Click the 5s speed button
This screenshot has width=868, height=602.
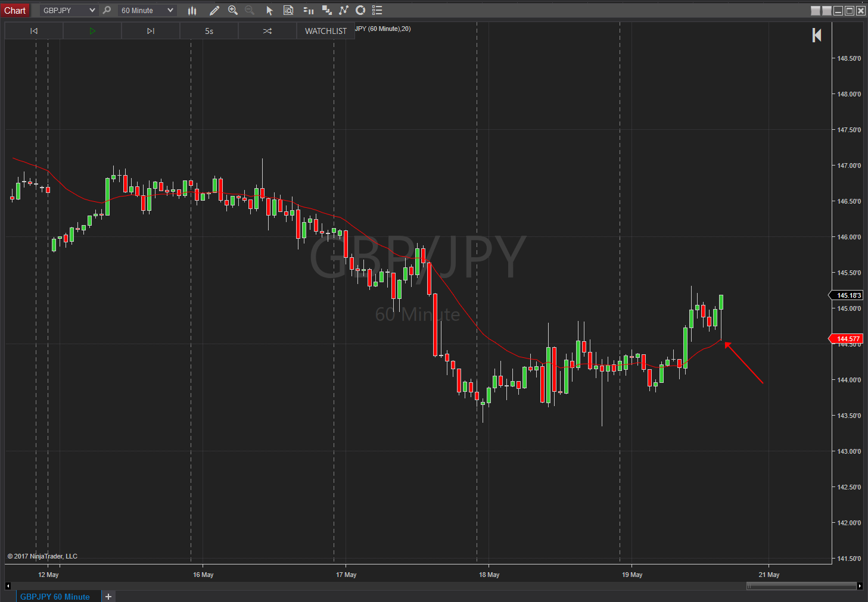tap(209, 31)
